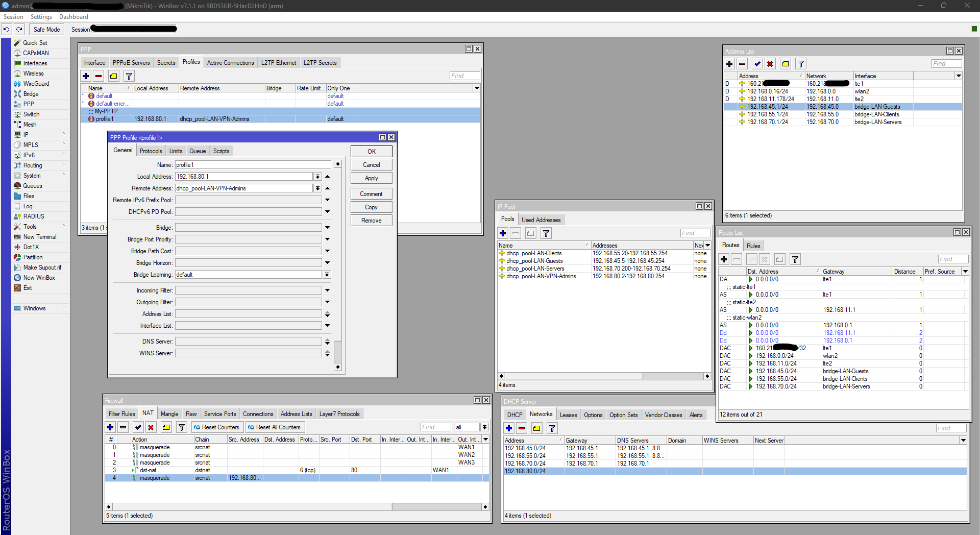This screenshot has width=980, height=535.
Task: Select dst-nat rule row in Firewall
Action: (297, 470)
